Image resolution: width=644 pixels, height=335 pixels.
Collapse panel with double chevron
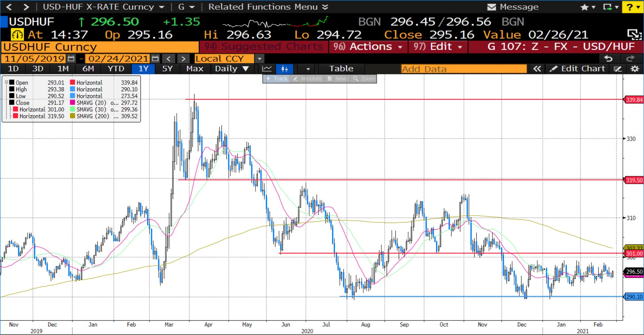(x=537, y=69)
